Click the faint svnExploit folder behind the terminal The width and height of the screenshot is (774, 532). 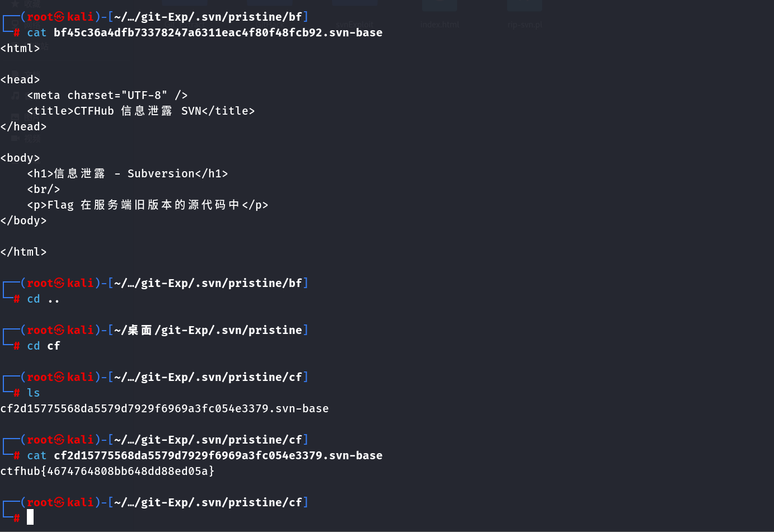[x=354, y=24]
